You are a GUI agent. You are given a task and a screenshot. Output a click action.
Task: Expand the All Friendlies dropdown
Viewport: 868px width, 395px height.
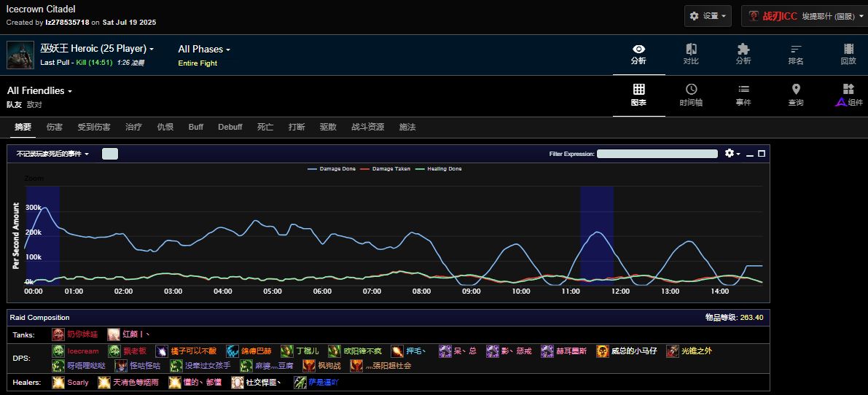pos(40,91)
